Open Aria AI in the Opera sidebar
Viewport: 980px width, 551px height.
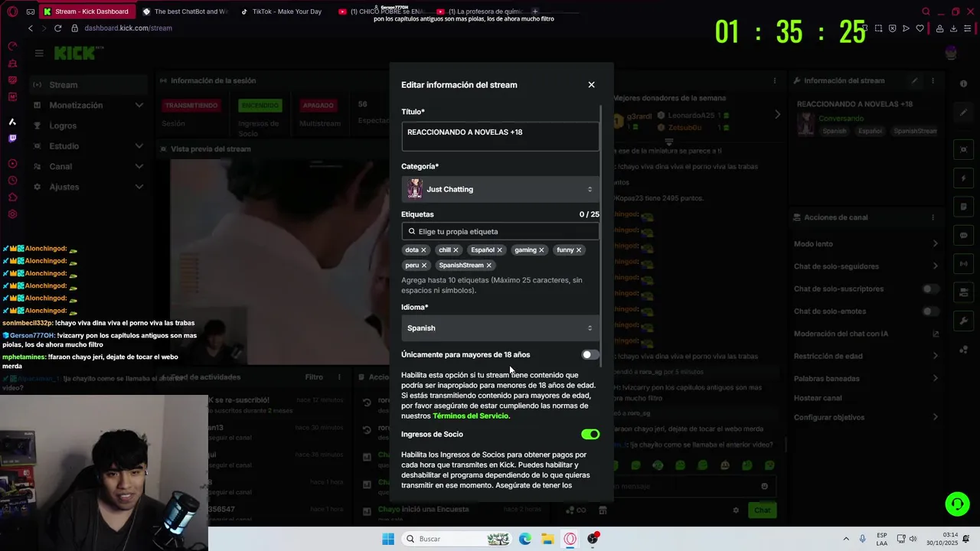click(x=12, y=122)
